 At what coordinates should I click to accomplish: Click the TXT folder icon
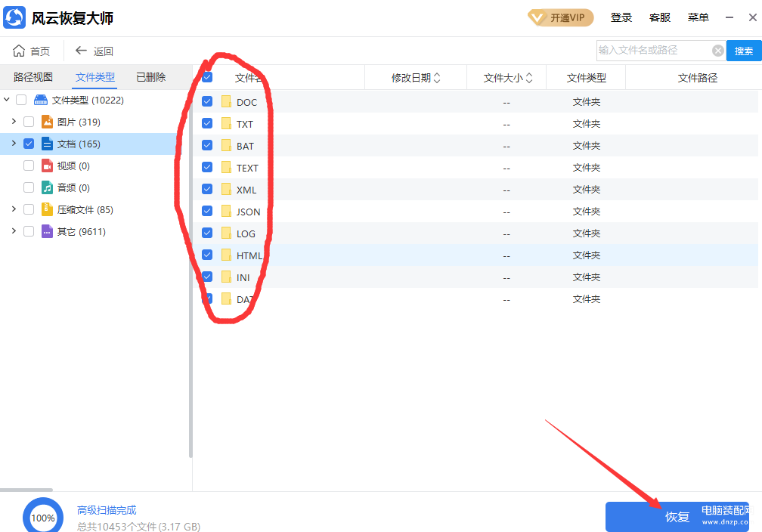(x=226, y=123)
